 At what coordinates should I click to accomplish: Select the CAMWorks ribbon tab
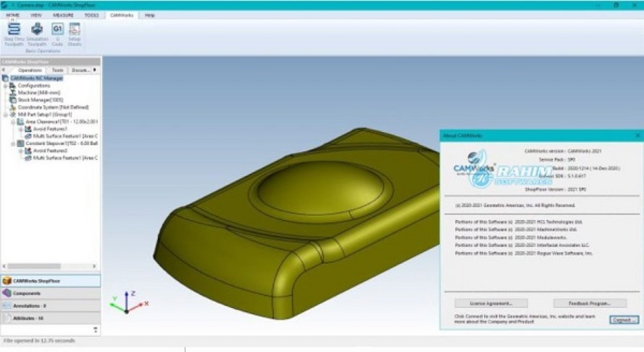(122, 15)
